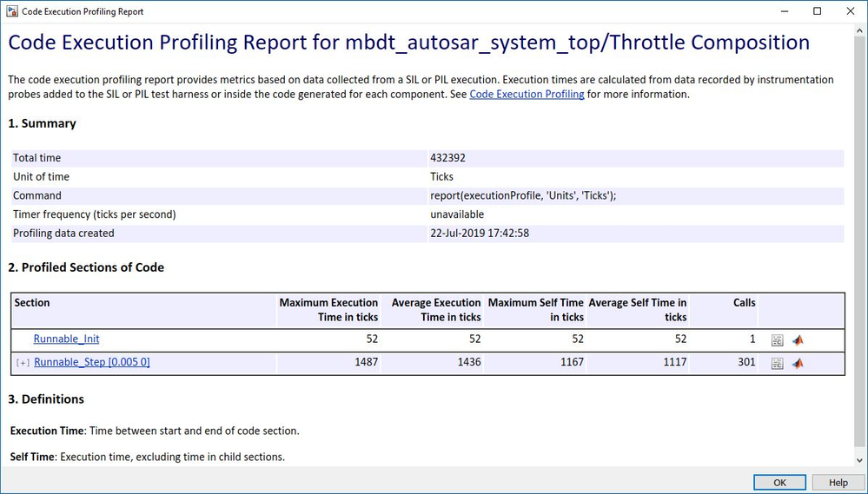
Task: Open code view icon for Runnable_Init row
Action: (778, 340)
